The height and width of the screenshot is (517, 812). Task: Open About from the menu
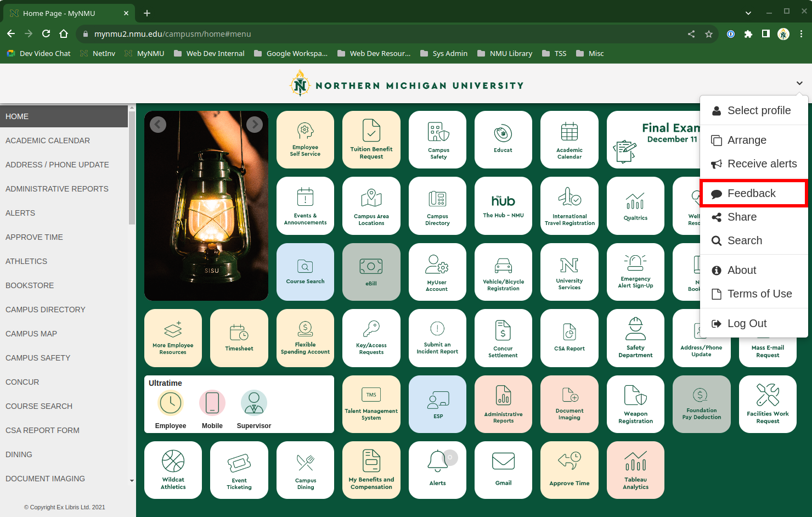[x=754, y=270]
